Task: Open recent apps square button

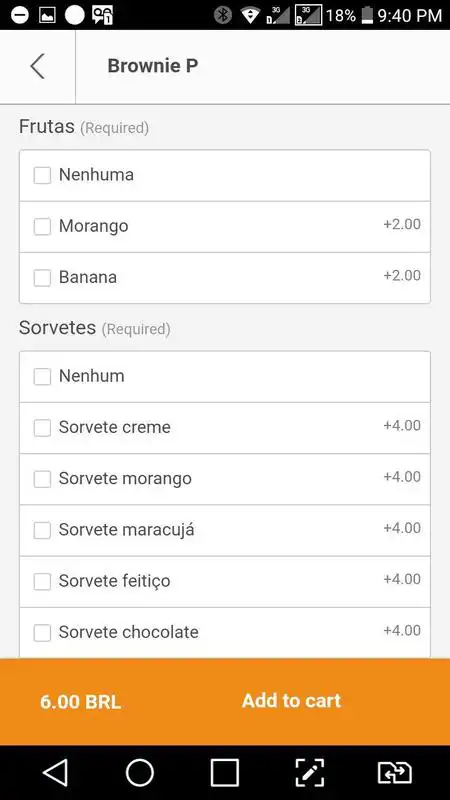Action: 224,773
